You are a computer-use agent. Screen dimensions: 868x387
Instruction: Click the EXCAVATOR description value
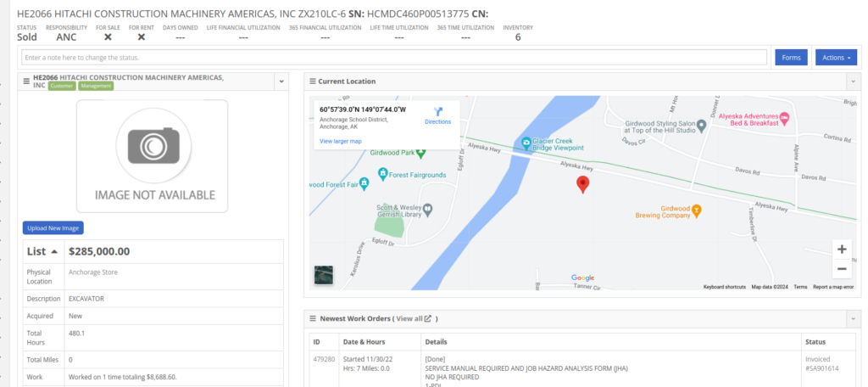point(86,299)
